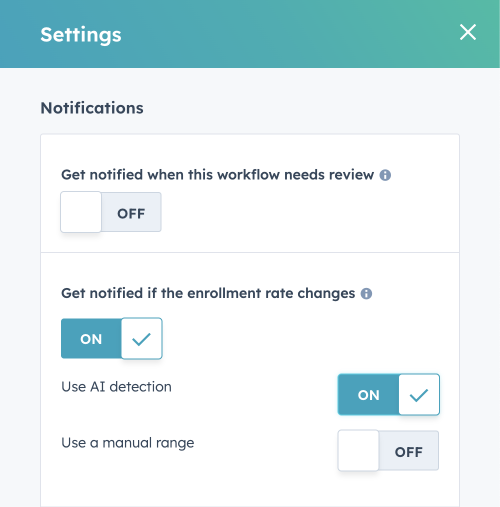
Task: Click the white knob of the workflow review toggle
Action: [x=81, y=212]
